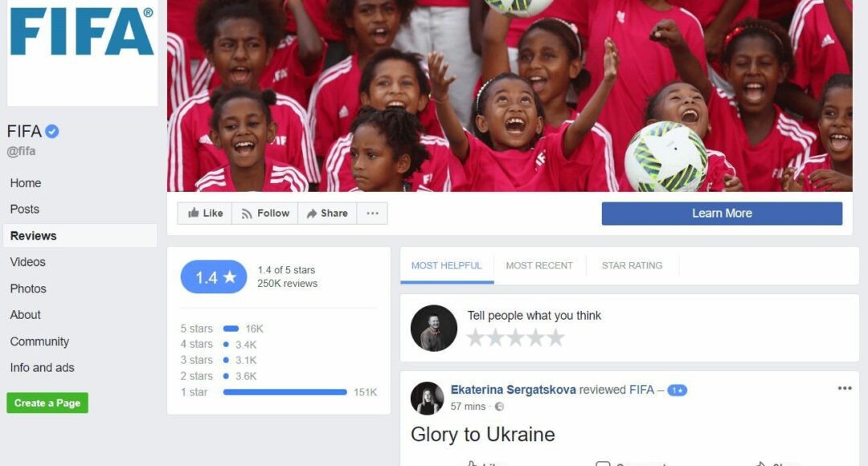This screenshot has width=868, height=466.
Task: Click the 1-star badge next to reviewed FIFA
Action: pos(677,390)
